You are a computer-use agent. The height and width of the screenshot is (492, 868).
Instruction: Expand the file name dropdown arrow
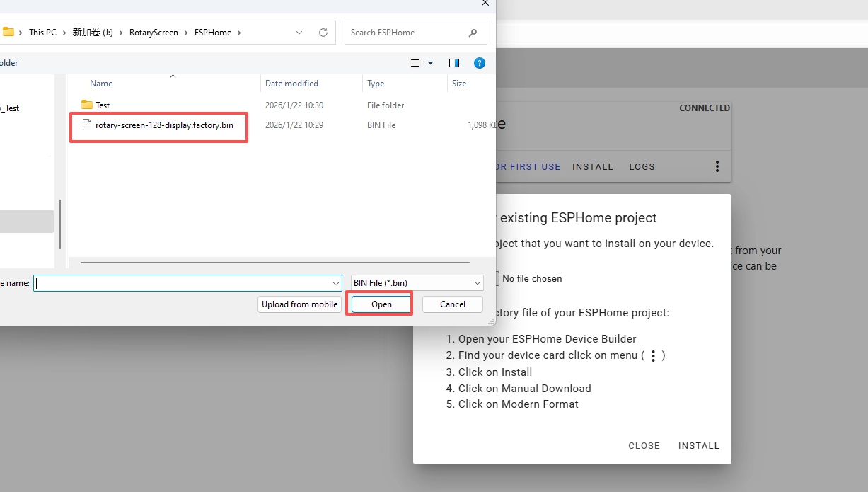pos(336,283)
